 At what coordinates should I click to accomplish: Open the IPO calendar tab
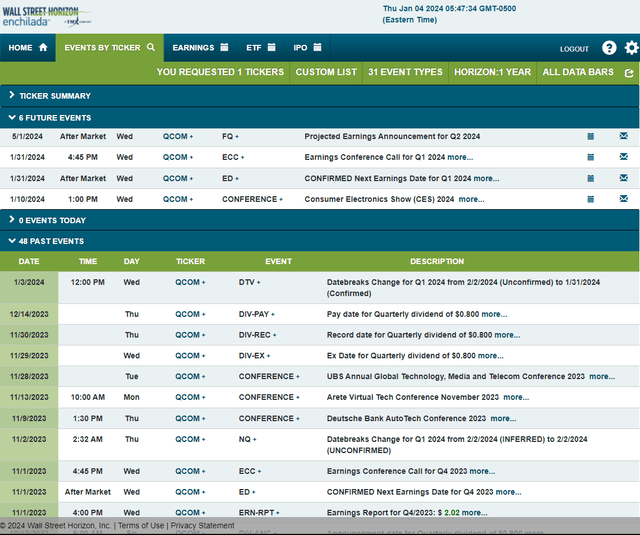(307, 48)
